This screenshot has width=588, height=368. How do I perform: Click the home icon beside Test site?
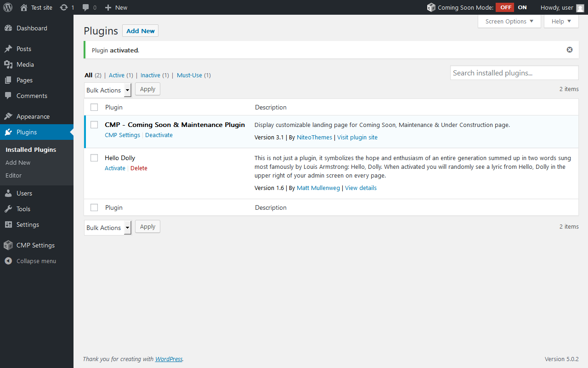pos(24,7)
